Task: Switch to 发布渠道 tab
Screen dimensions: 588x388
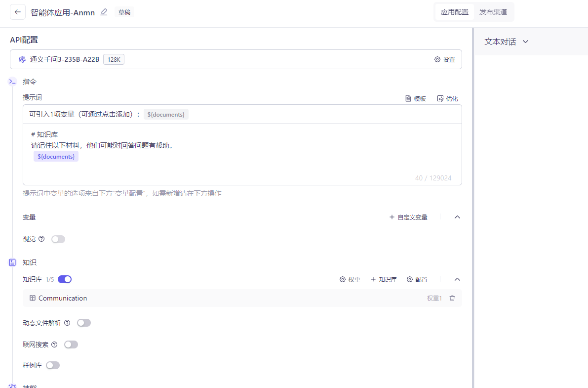Action: tap(493, 12)
